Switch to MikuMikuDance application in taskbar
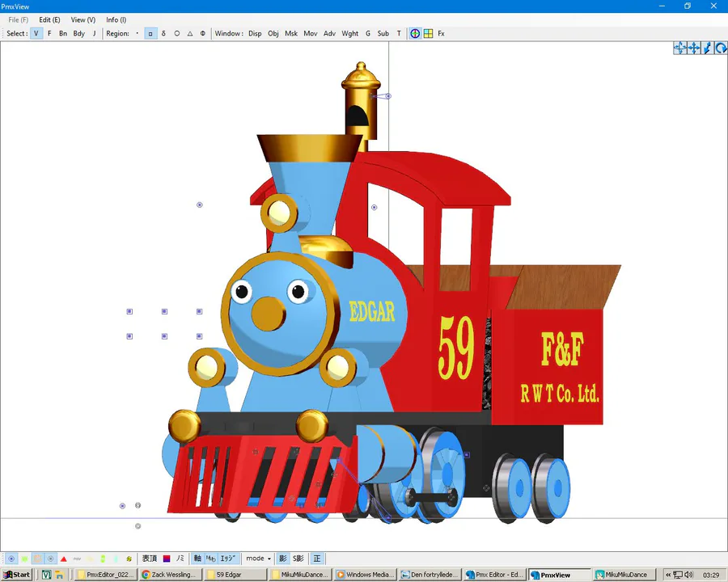 click(x=624, y=575)
